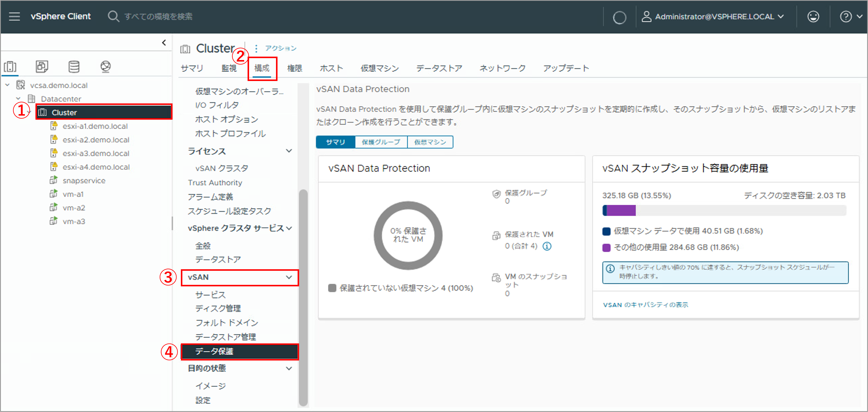
Task: Collapse the vSAN section chevron
Action: point(289,277)
